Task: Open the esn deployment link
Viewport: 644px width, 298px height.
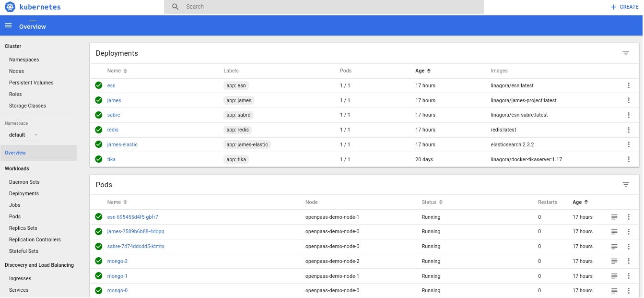Action: click(111, 86)
